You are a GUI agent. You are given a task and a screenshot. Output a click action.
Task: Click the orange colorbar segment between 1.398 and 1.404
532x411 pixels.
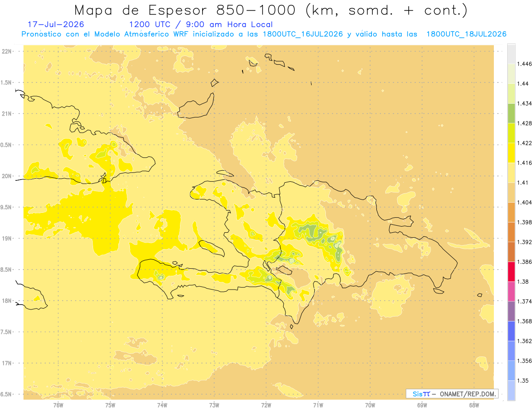click(511, 212)
